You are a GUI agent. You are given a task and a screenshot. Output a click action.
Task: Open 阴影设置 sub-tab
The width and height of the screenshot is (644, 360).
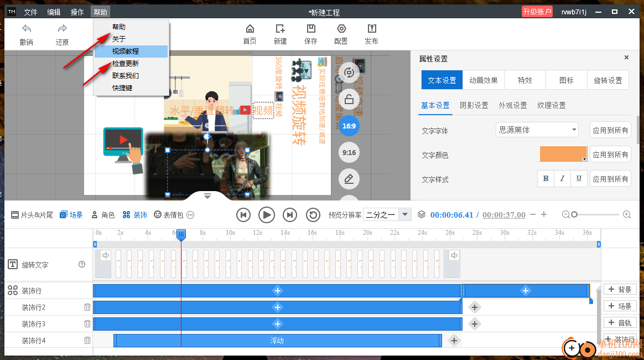(x=474, y=106)
